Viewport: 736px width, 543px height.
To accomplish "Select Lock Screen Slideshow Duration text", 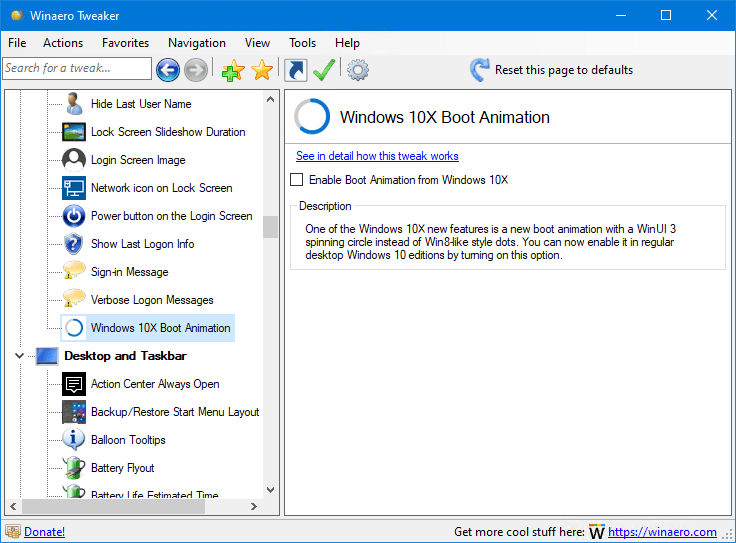I will coord(168,132).
